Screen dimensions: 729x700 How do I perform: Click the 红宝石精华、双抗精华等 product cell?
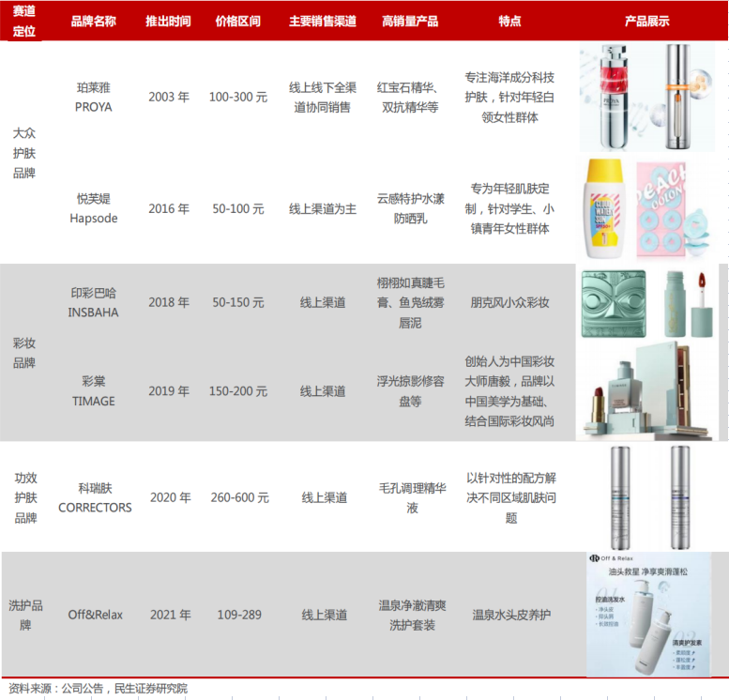click(410, 98)
